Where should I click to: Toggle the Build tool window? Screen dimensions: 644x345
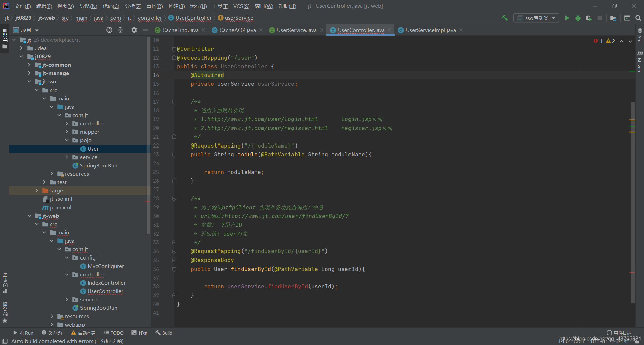tap(164, 333)
